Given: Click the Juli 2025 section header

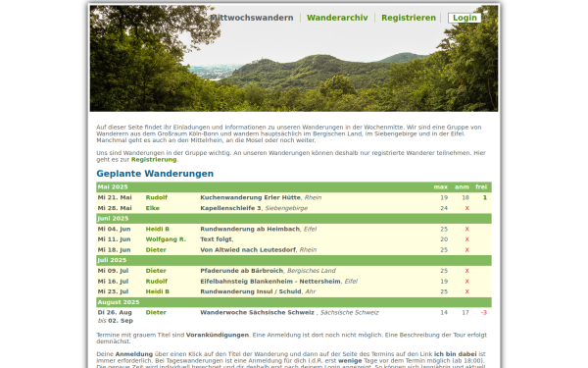Looking at the screenshot, I should click(x=294, y=260).
